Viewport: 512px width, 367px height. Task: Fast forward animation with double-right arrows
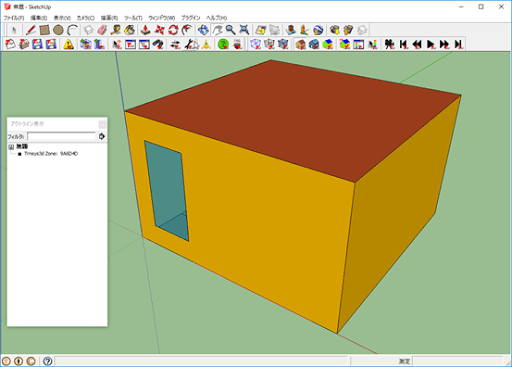pos(444,44)
